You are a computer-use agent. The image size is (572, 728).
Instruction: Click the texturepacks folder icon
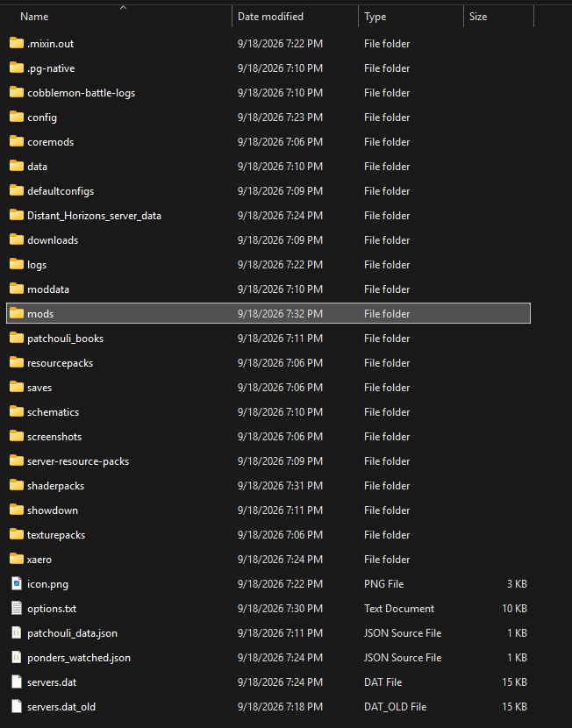17,534
